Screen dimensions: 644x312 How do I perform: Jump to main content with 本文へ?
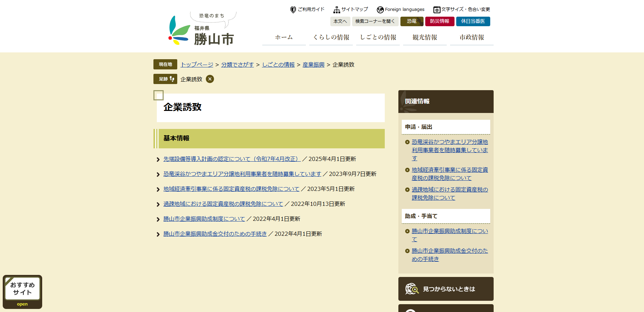click(x=340, y=21)
